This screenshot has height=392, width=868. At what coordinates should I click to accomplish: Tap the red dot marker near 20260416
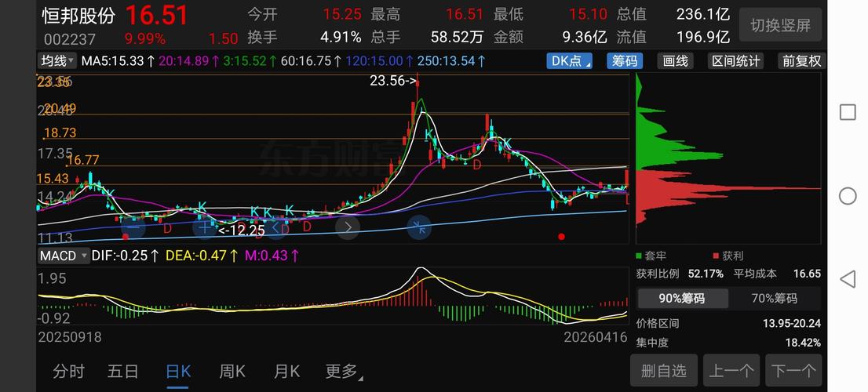pos(561,237)
